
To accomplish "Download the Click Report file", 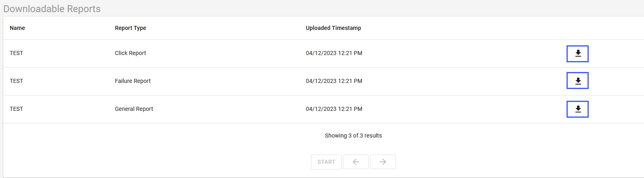I will pyautogui.click(x=577, y=54).
